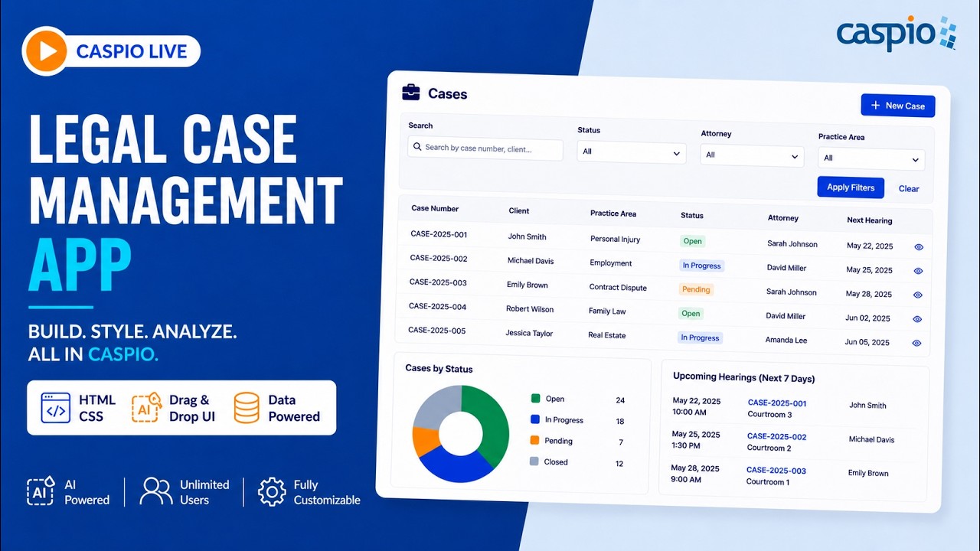Image resolution: width=980 pixels, height=551 pixels.
Task: Click the Case Number column header
Action: click(435, 208)
